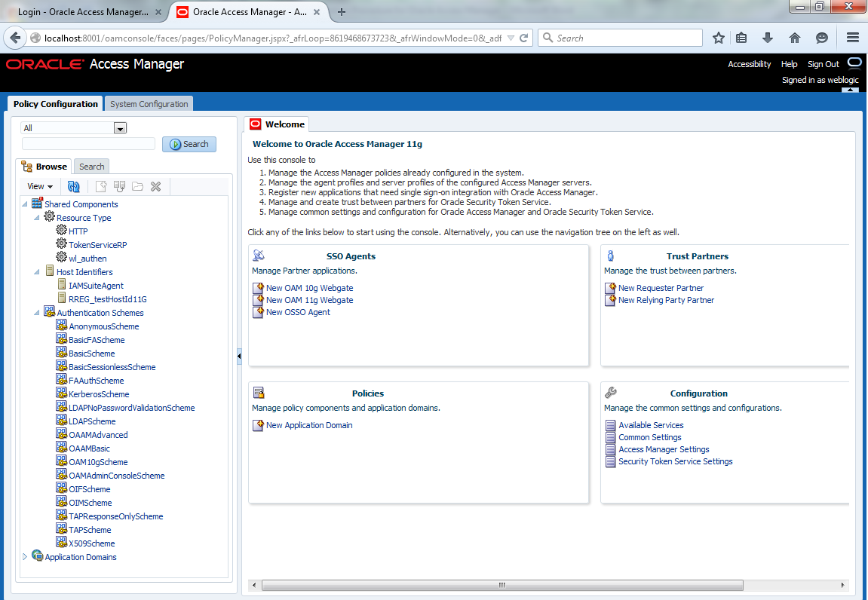Click New Application Domain link
868x600 pixels.
tap(309, 425)
